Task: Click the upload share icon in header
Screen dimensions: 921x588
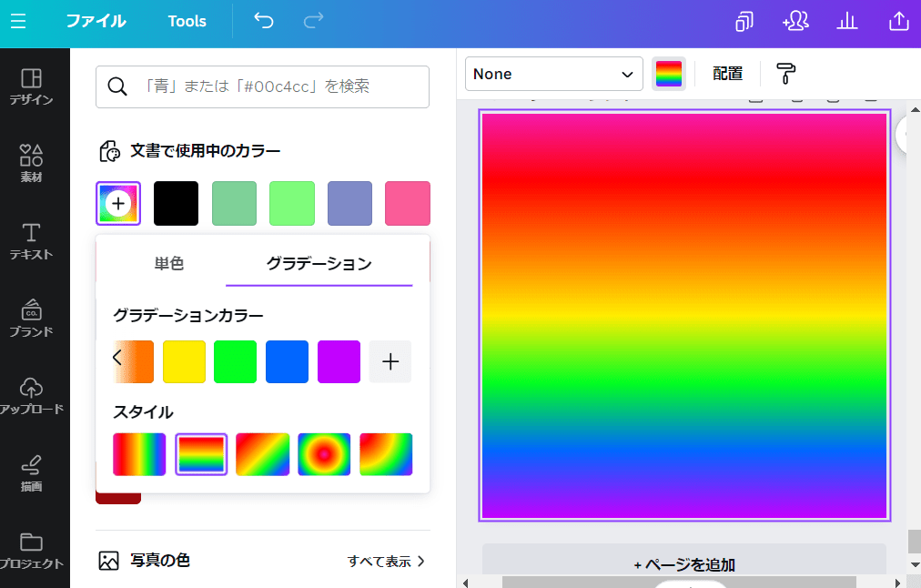Action: [x=898, y=21]
